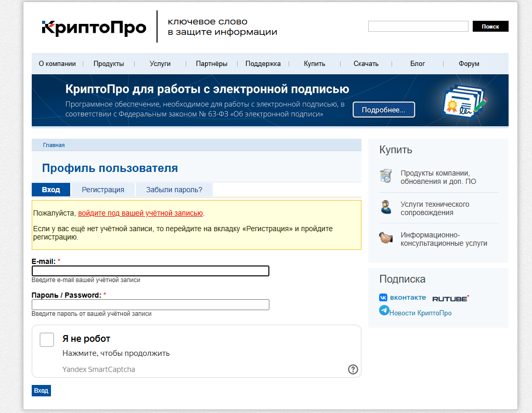Open "Продукты компании, обновления и доп. ПО" link
The height and width of the screenshot is (413, 532).
[x=438, y=177]
